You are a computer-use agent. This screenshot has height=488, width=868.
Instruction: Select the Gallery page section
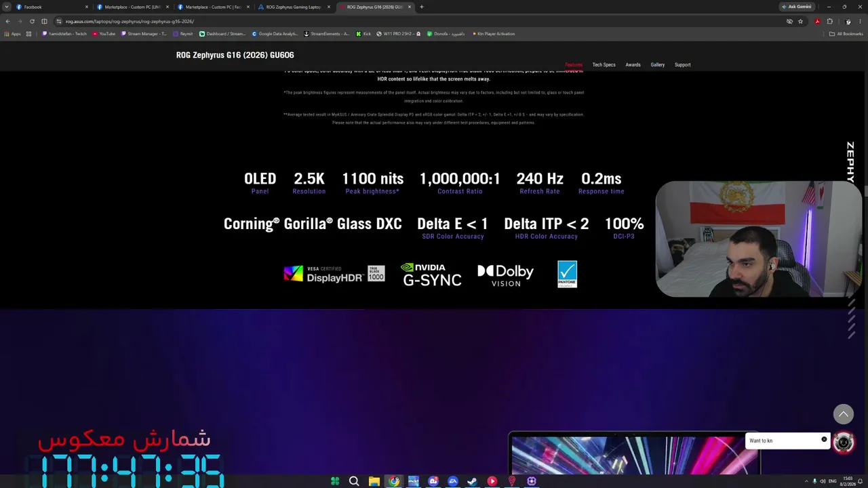tap(658, 65)
